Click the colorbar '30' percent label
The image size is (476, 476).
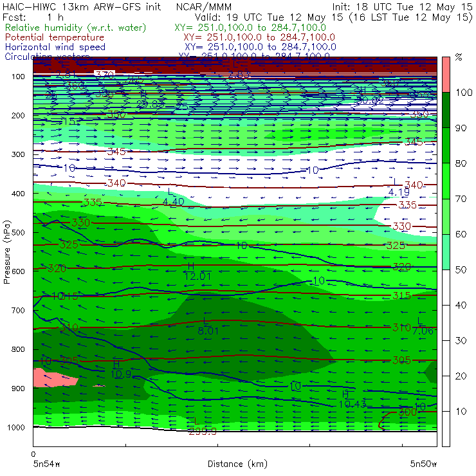click(461, 341)
